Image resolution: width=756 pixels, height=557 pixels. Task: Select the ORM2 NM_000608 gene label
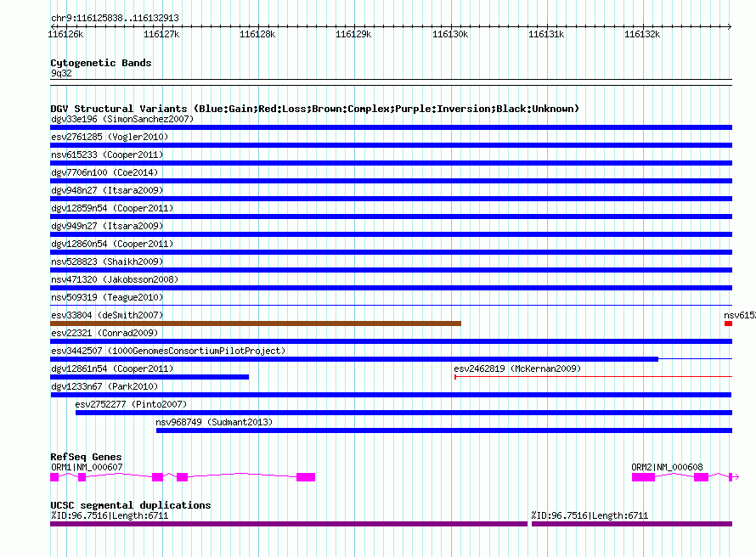pos(667,467)
